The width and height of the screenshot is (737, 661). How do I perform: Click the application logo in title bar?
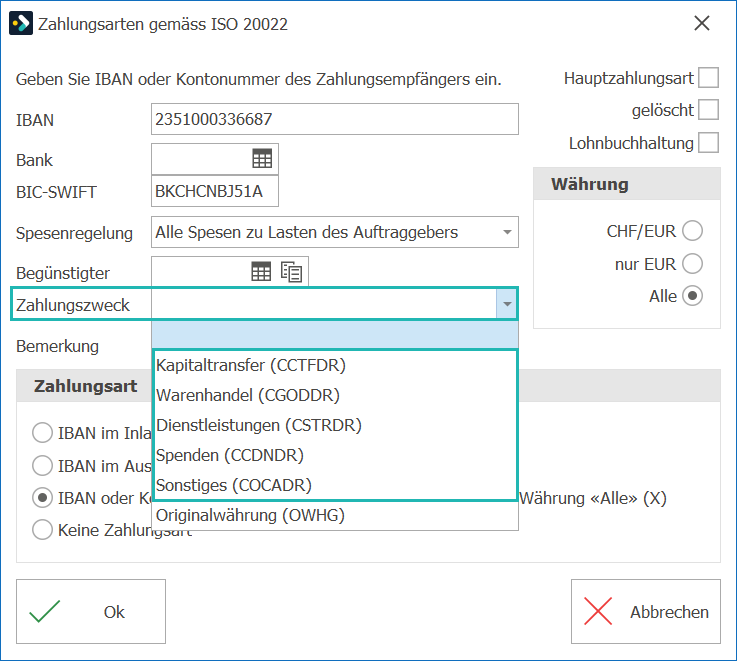coord(21,23)
